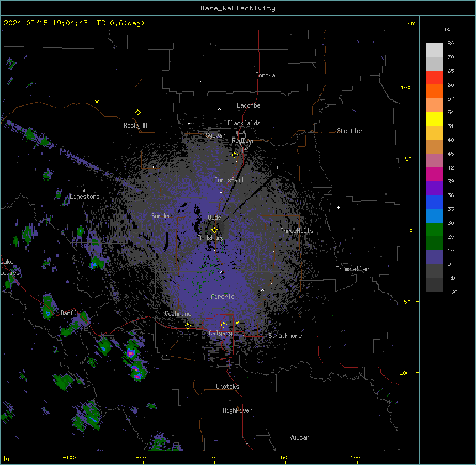Pick the blue 36 dBZ legend color
The image size is (476, 465).
click(434, 202)
